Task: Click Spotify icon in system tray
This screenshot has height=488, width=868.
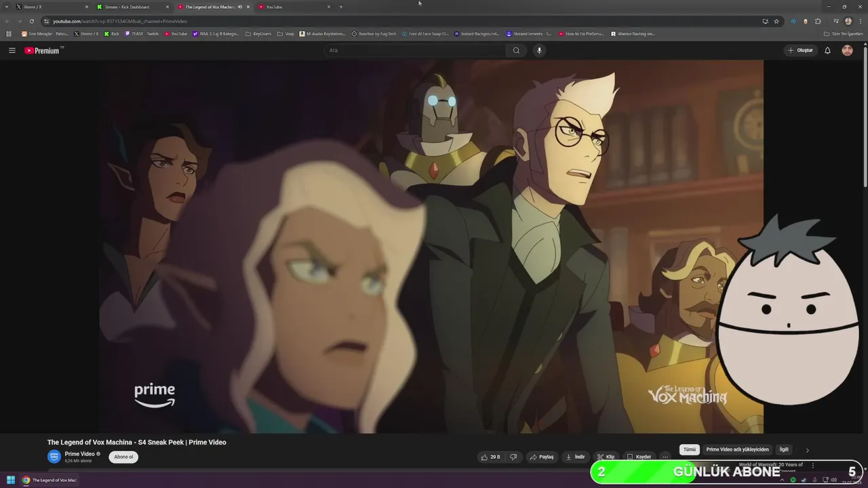Action: pos(793,480)
